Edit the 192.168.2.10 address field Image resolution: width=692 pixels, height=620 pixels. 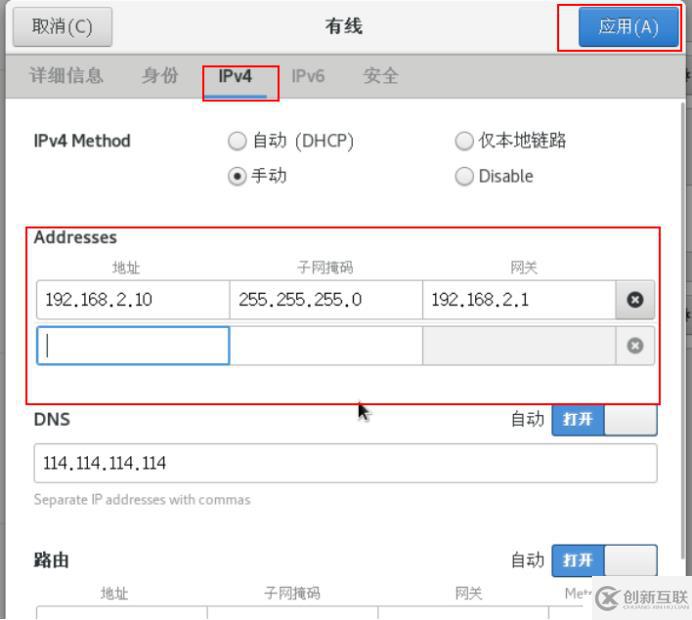(133, 300)
